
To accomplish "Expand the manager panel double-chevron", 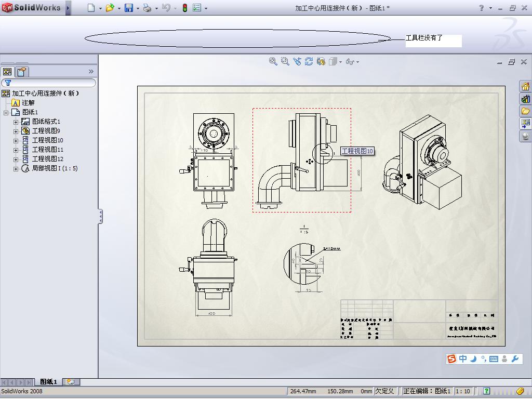I will tap(91, 71).
